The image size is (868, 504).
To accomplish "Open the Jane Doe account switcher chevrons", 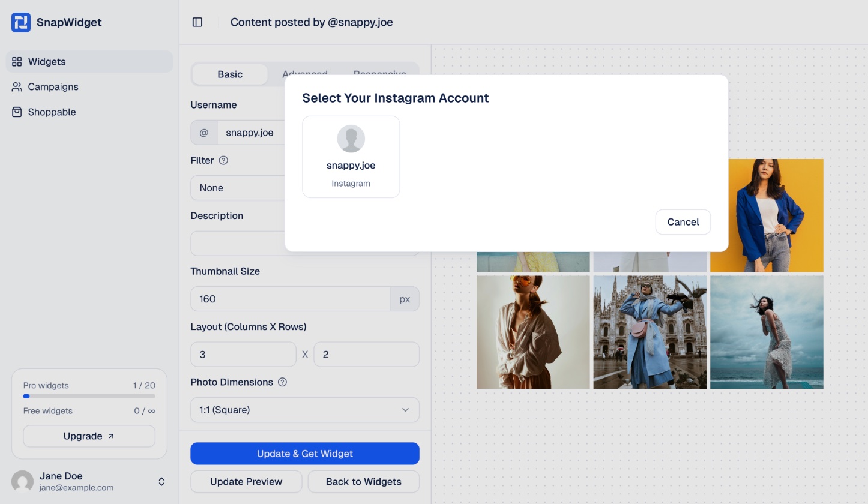I will pyautogui.click(x=161, y=482).
